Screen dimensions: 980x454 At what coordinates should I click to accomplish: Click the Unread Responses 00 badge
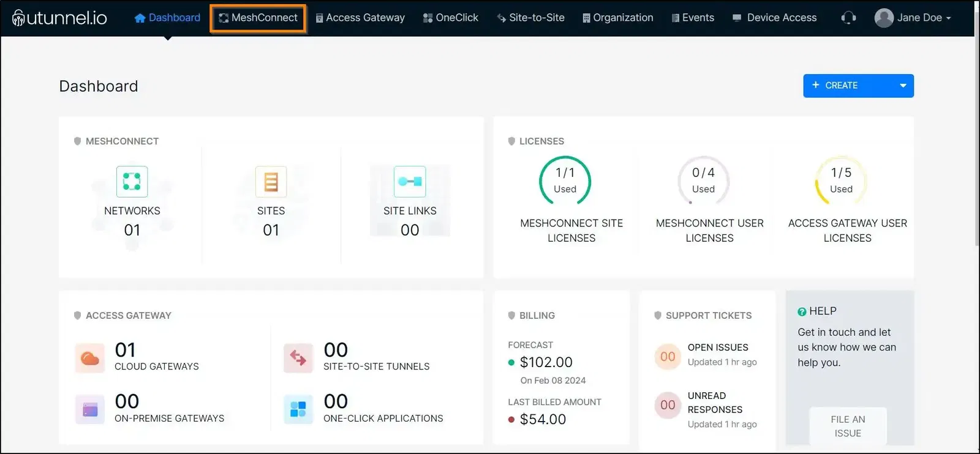668,405
